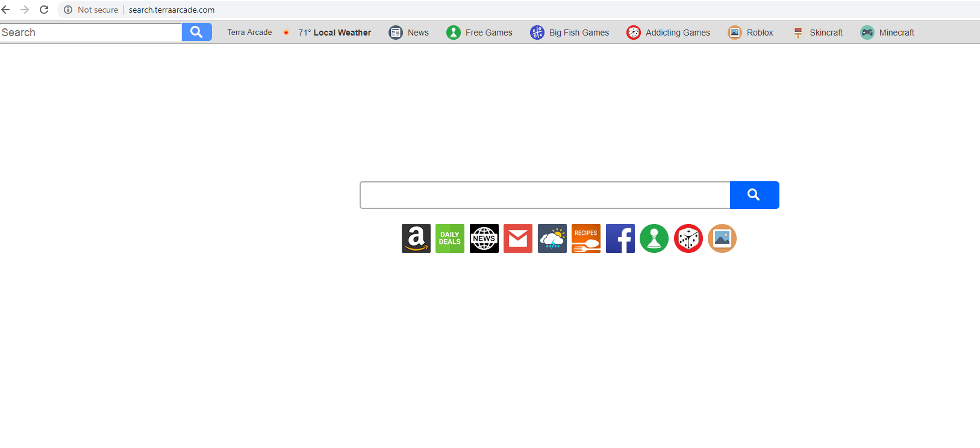Click the black News globe icon
Viewport: 980px width, 448px height.
pos(484,238)
